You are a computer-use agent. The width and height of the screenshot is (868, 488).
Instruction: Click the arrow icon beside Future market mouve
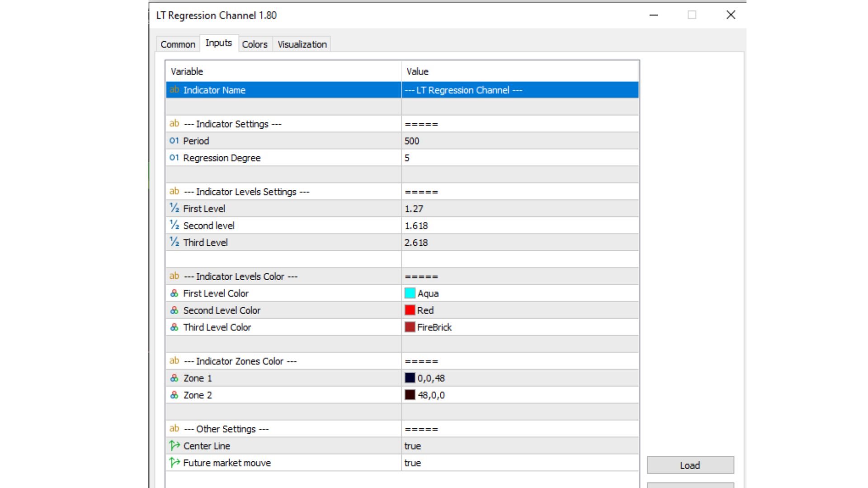pos(174,462)
